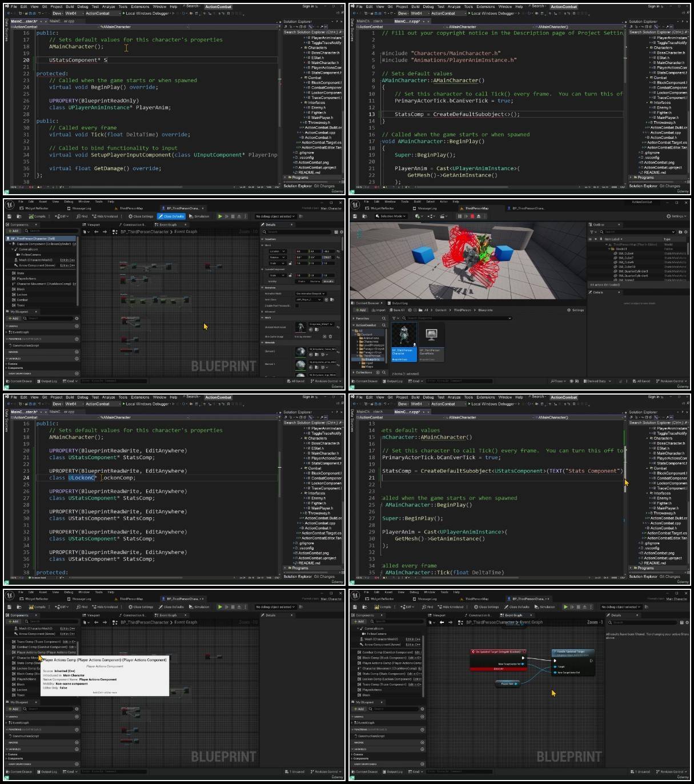This screenshot has height=784, width=694.
Task: Stop the play session via the red stop button
Action: 472,216
